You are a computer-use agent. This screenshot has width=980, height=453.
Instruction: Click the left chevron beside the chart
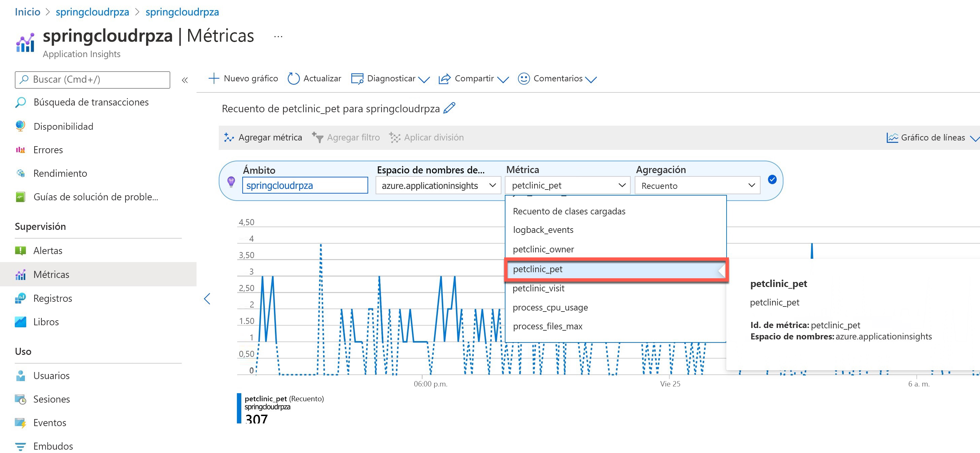207,299
